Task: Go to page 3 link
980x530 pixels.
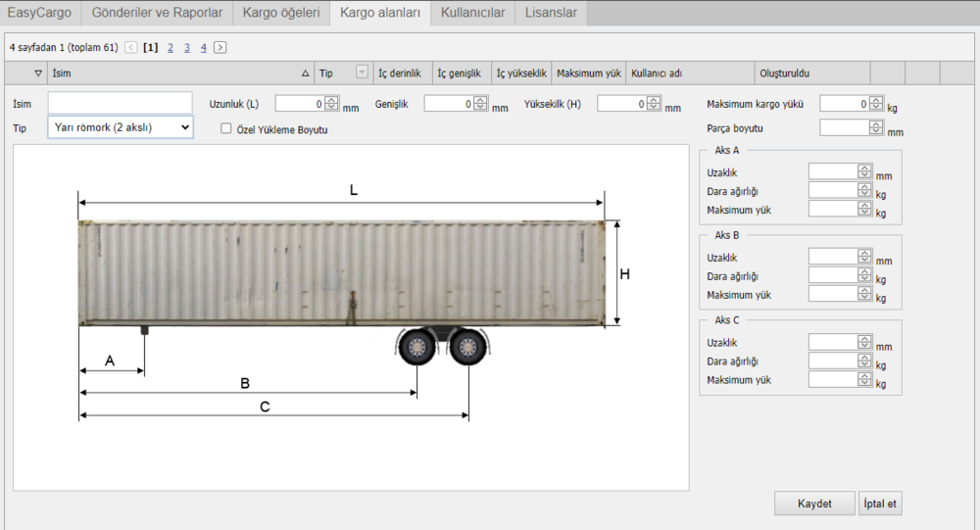Action: pyautogui.click(x=187, y=47)
